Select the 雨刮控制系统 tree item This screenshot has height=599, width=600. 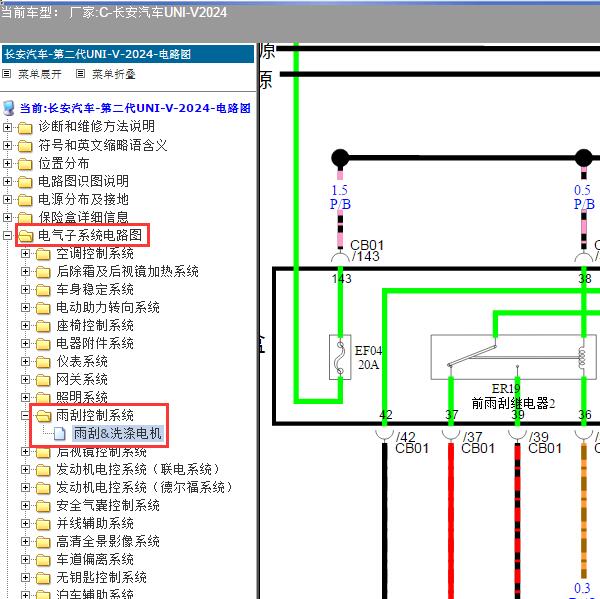click(95, 415)
